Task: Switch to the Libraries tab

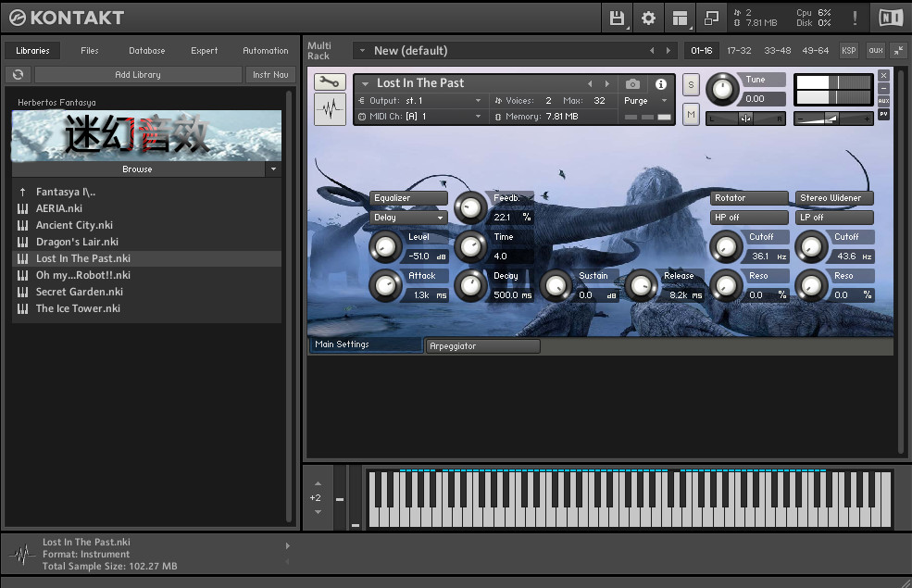Action: [x=32, y=51]
